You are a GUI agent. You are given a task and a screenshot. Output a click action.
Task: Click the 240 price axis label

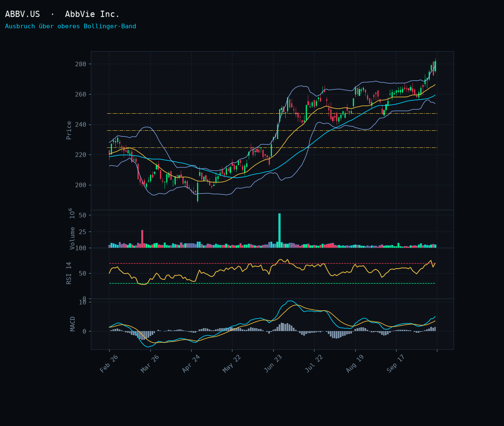coord(80,125)
